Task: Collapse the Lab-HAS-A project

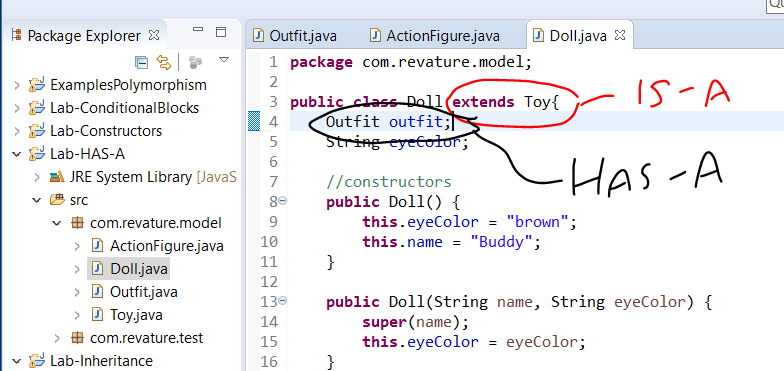Action: click(17, 154)
